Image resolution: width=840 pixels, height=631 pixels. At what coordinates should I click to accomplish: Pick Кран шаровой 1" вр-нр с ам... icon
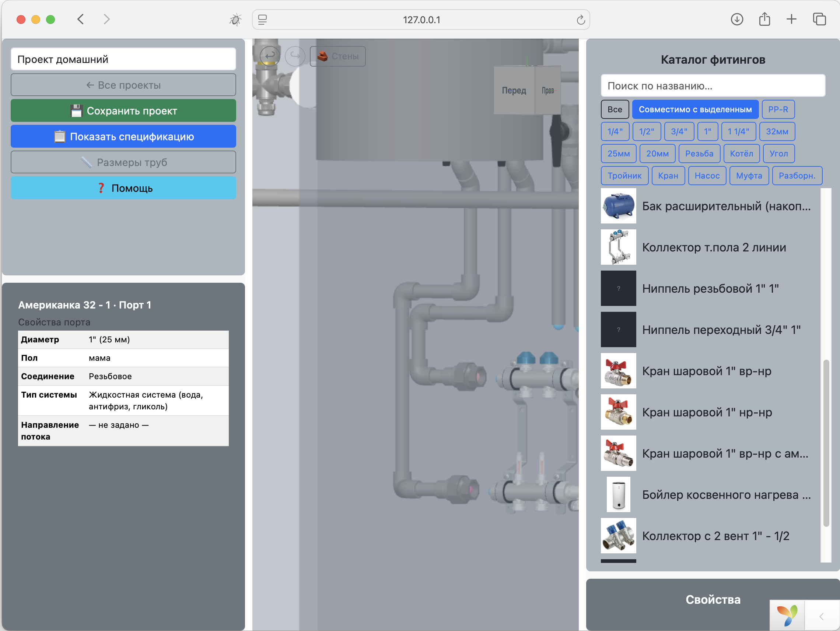(618, 454)
